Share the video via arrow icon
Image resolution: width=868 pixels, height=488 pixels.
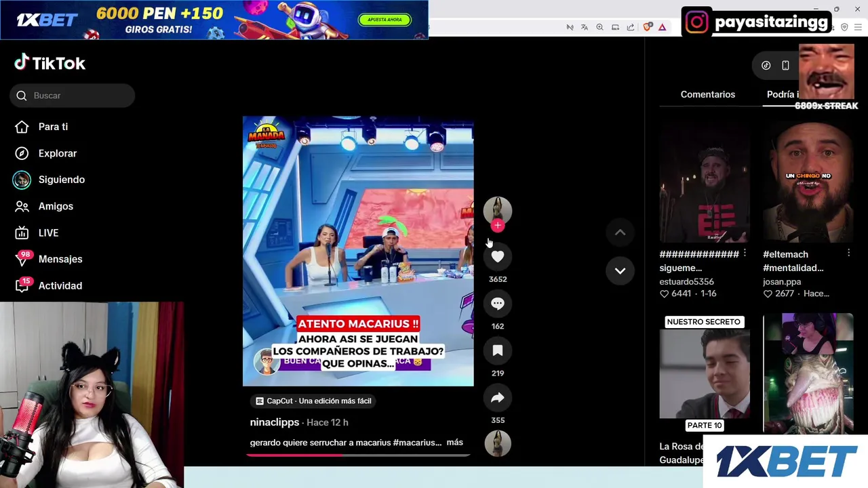(498, 398)
